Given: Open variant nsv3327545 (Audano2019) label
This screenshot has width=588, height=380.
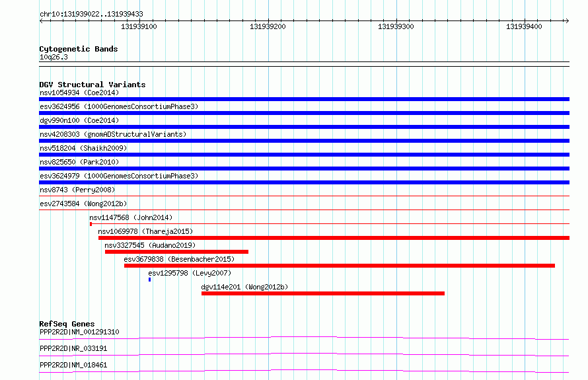Looking at the screenshot, I should pos(150,245).
